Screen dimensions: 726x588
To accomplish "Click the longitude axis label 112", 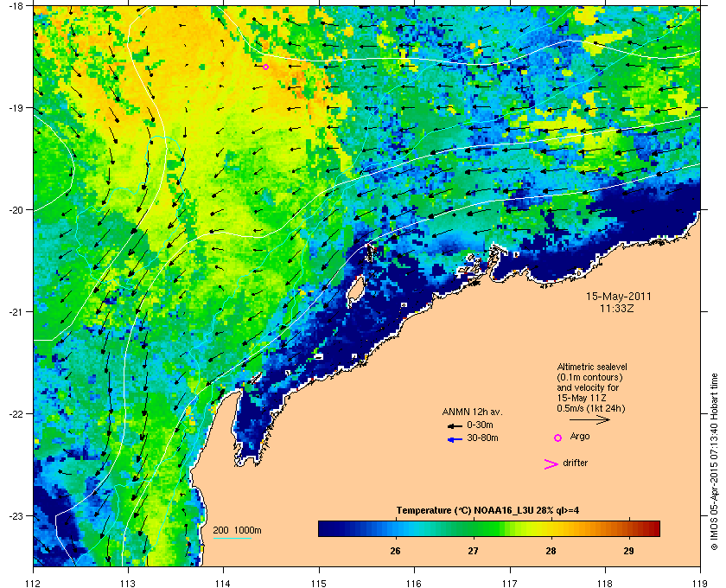I will pyautogui.click(x=34, y=584).
